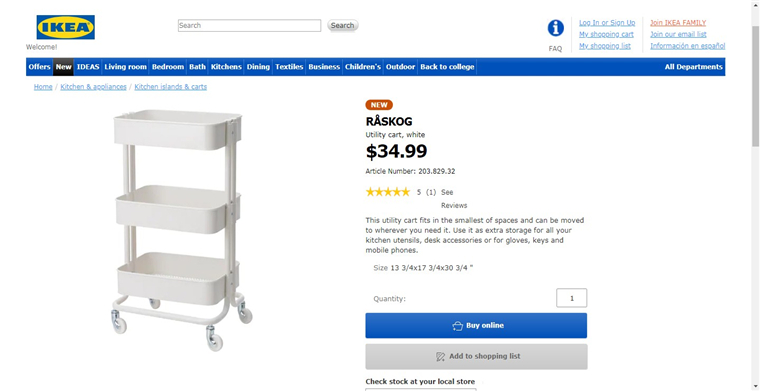
Task: Click the Log In or Sign Up link
Action: tap(607, 22)
